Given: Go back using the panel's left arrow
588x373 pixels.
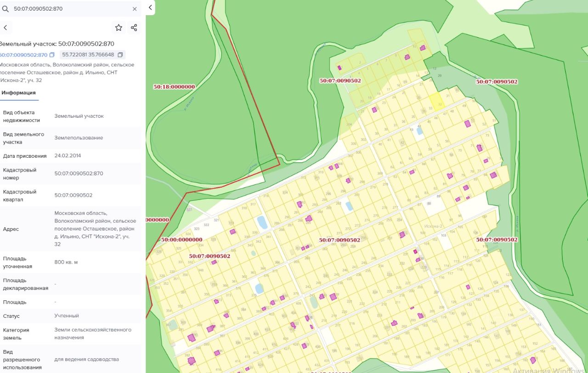Looking at the screenshot, I should 6,28.
